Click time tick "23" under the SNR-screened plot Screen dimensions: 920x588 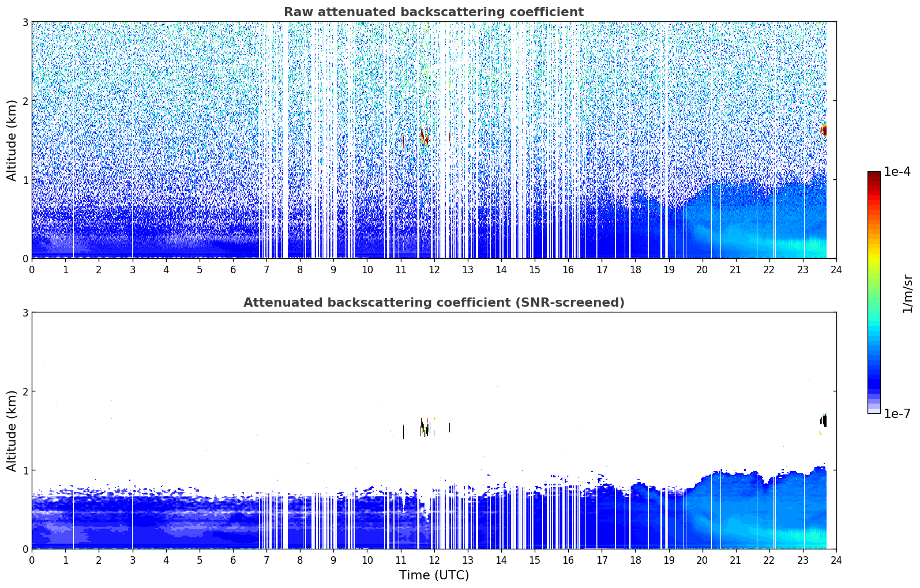(803, 560)
